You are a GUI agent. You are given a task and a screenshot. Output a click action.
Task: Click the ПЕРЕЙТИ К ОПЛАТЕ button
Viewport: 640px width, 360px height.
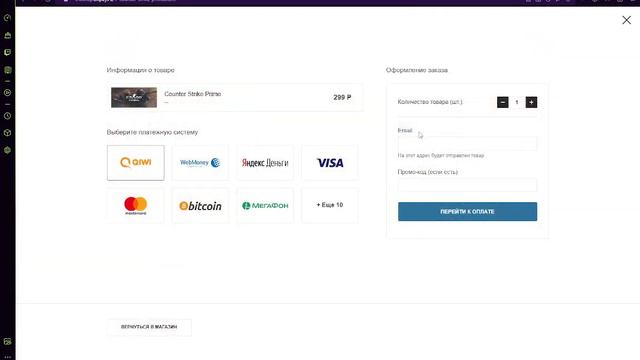(x=467, y=211)
